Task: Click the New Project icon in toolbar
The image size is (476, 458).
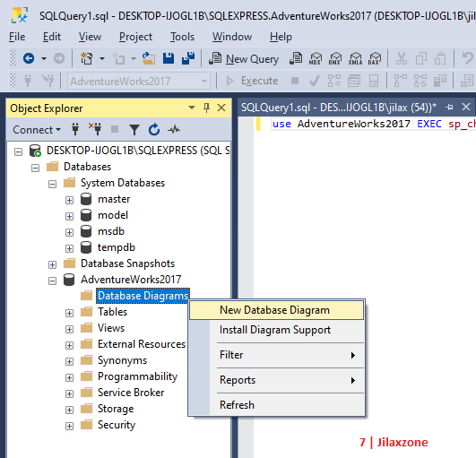Action: point(86,58)
